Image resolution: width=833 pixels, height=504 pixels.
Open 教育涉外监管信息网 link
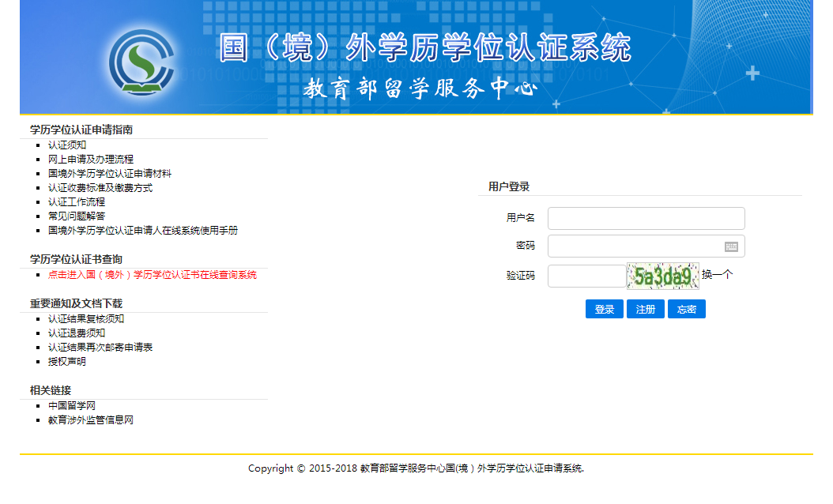[x=91, y=420]
